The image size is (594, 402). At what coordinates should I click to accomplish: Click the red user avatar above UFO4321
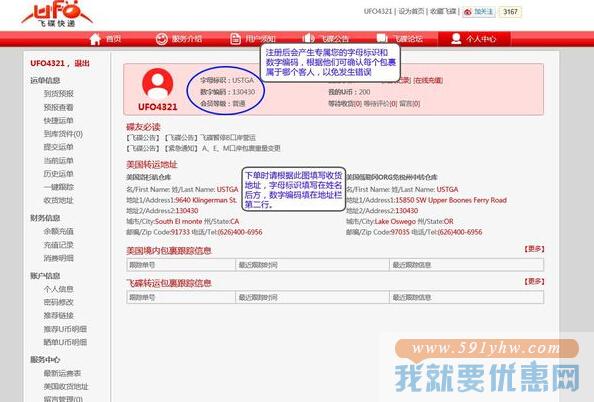click(x=158, y=84)
